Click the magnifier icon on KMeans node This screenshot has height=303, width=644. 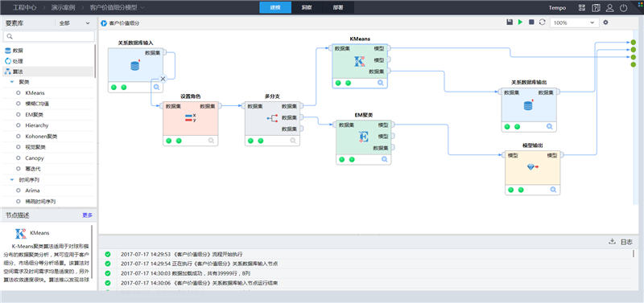pyautogui.click(x=381, y=83)
